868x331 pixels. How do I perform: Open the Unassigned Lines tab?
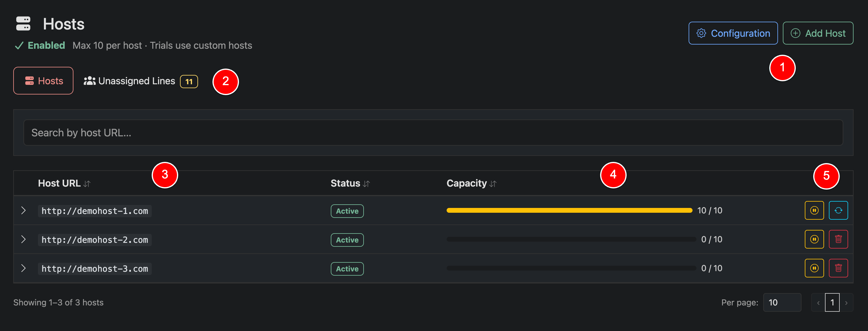click(141, 81)
